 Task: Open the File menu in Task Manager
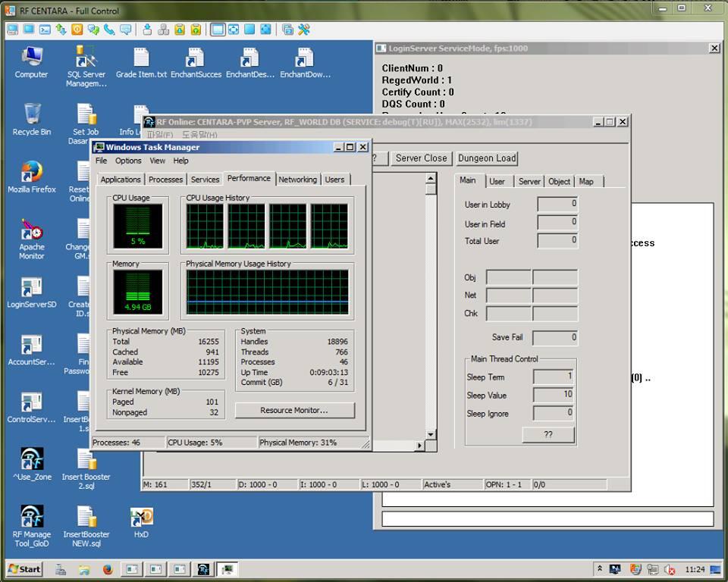pyautogui.click(x=101, y=161)
